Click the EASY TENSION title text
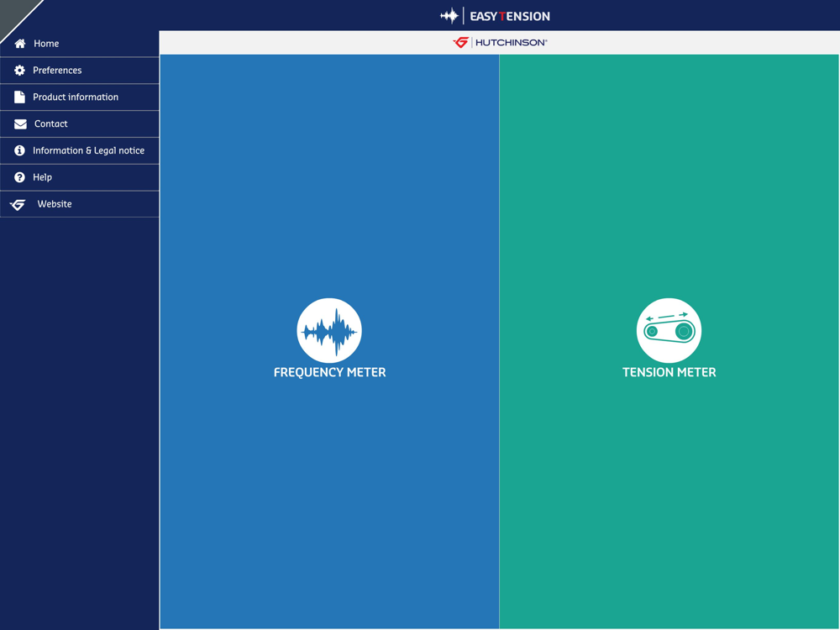Image resolution: width=840 pixels, height=630 pixels. [x=510, y=17]
